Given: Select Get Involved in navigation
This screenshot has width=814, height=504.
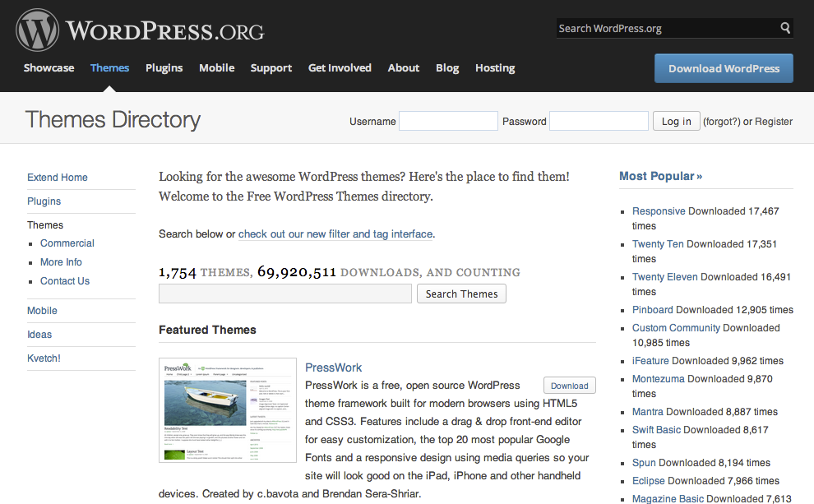Looking at the screenshot, I should pos(340,68).
